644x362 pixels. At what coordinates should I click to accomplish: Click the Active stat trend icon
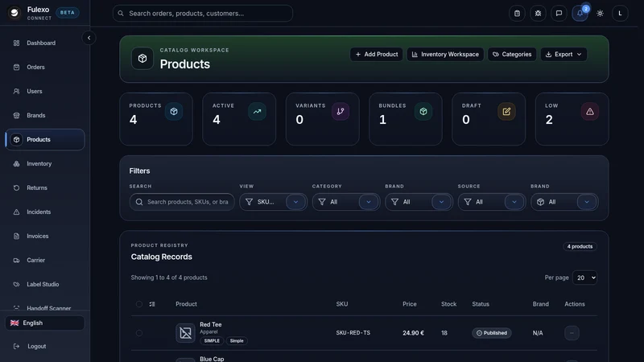point(257,111)
